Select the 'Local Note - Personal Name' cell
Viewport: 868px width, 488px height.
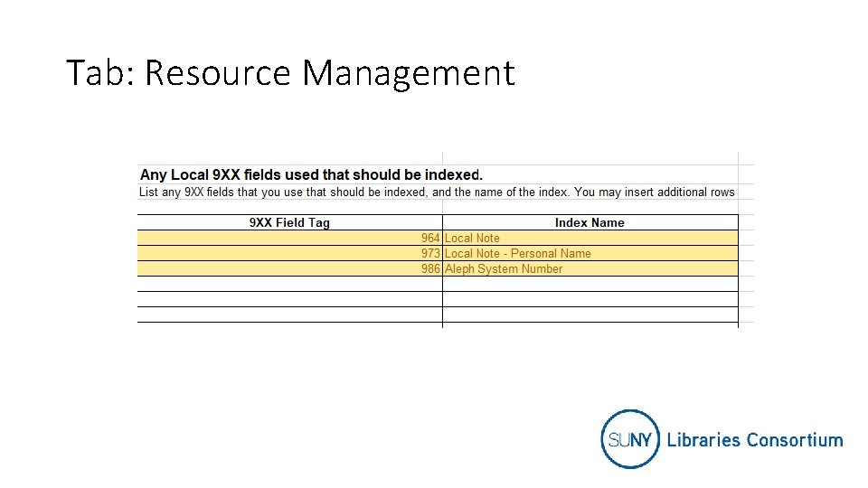pyautogui.click(x=590, y=253)
